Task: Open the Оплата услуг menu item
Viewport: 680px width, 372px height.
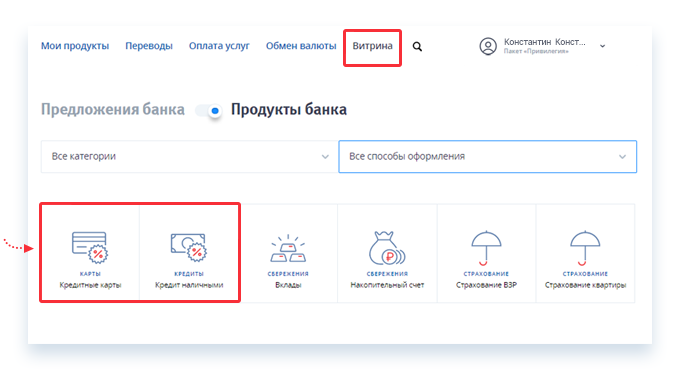Action: (219, 46)
